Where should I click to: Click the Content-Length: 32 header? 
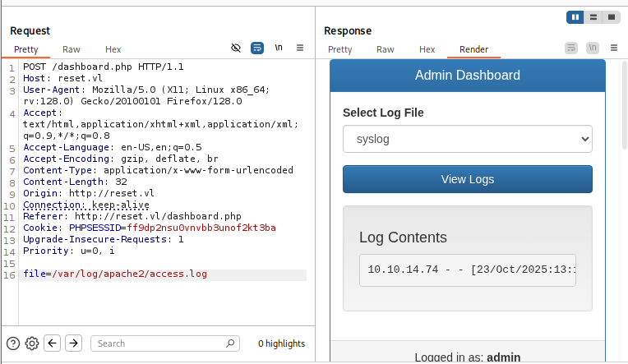(x=75, y=182)
